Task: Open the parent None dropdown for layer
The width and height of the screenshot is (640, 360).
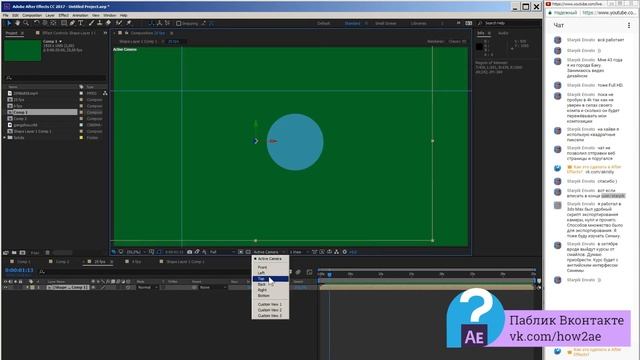Action: click(x=213, y=287)
